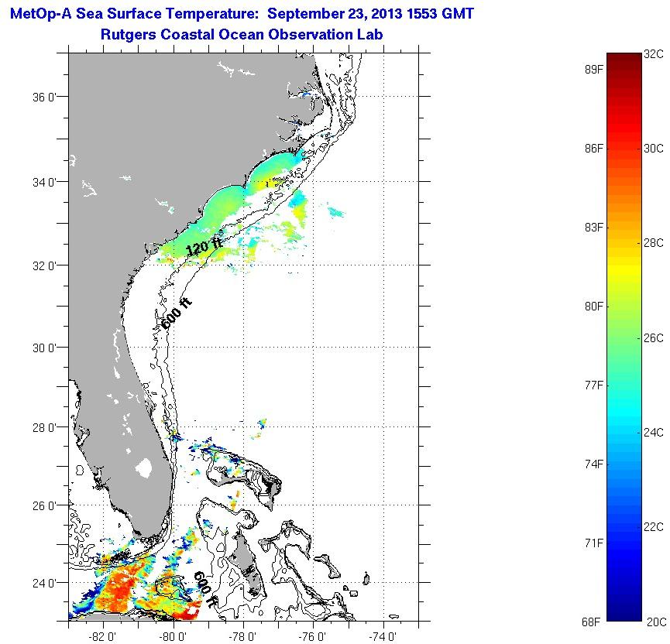Viewport: 670px width, 644px height.
Task: Click the -74 0' longitude label
Action: pos(383,637)
